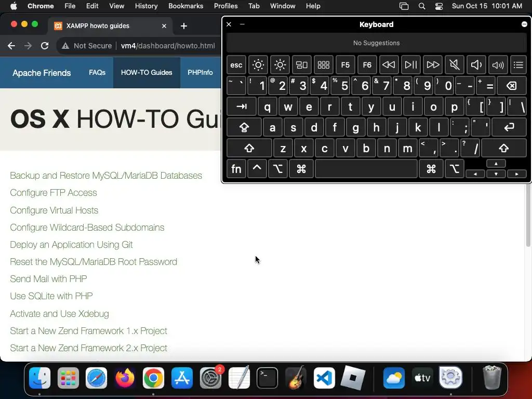The image size is (532, 399).
Task: Toggle the left command key
Action: click(301, 169)
